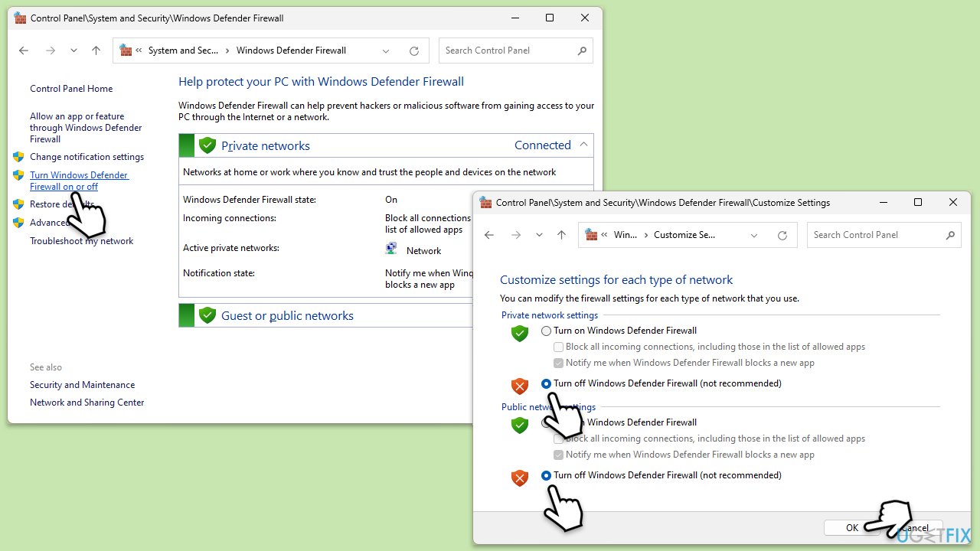Click search magnifier in main Firewall window
980x551 pixels.
pyautogui.click(x=583, y=51)
